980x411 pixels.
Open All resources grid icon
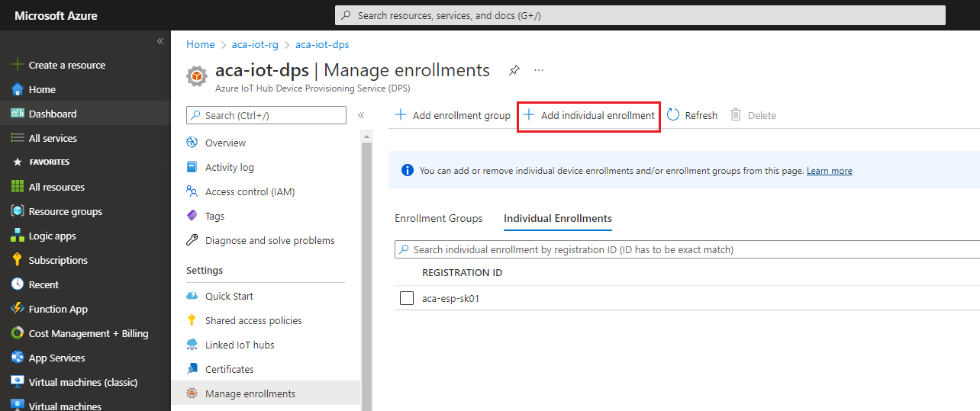(18, 187)
